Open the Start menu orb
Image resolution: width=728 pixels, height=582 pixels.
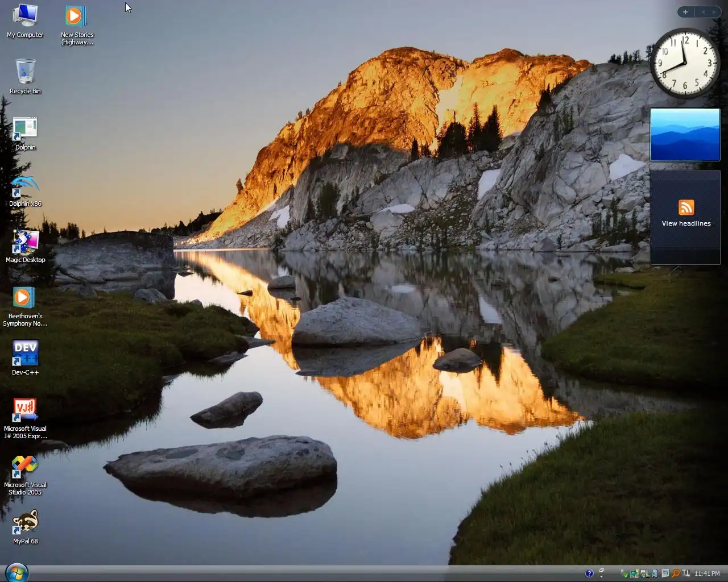[16, 573]
